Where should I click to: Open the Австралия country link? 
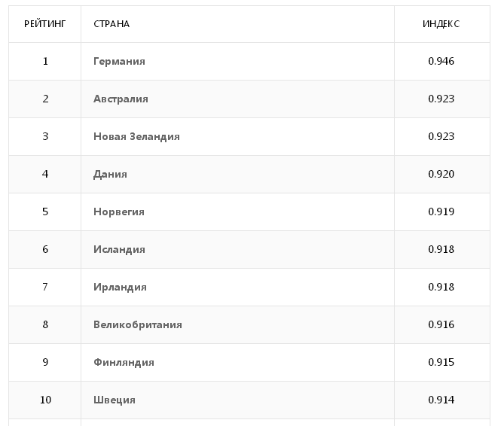point(121,99)
